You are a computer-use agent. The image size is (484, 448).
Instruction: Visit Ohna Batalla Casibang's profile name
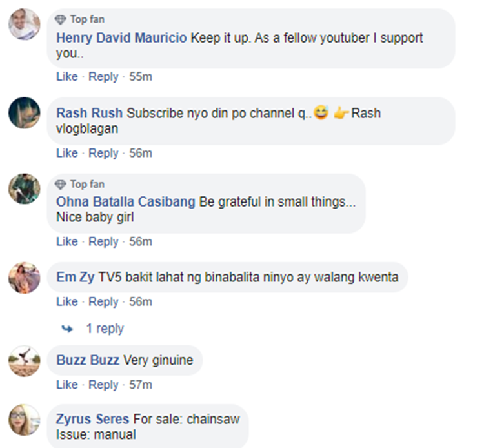126,202
